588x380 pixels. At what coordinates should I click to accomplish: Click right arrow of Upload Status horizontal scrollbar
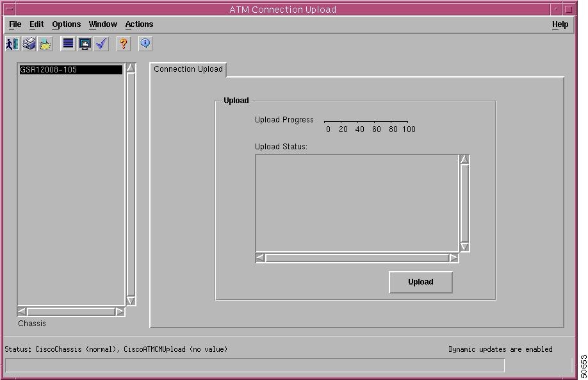pos(453,258)
